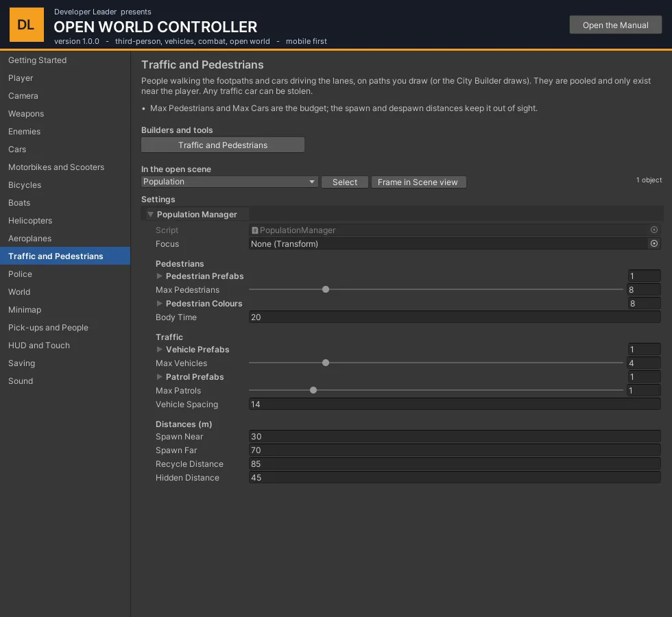Expand the Pedestrian Colours list
Viewport: 672px width, 617px height.
159,303
